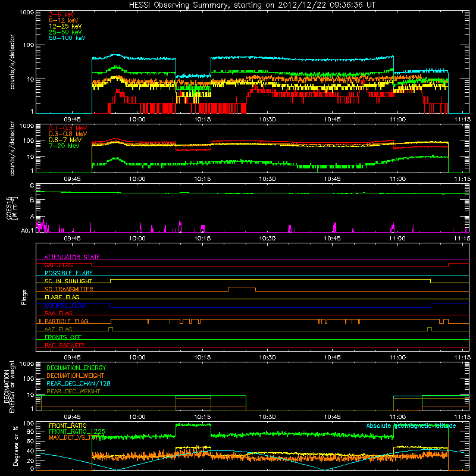Select the ECLIPSE_FLAG label

pos(65,305)
